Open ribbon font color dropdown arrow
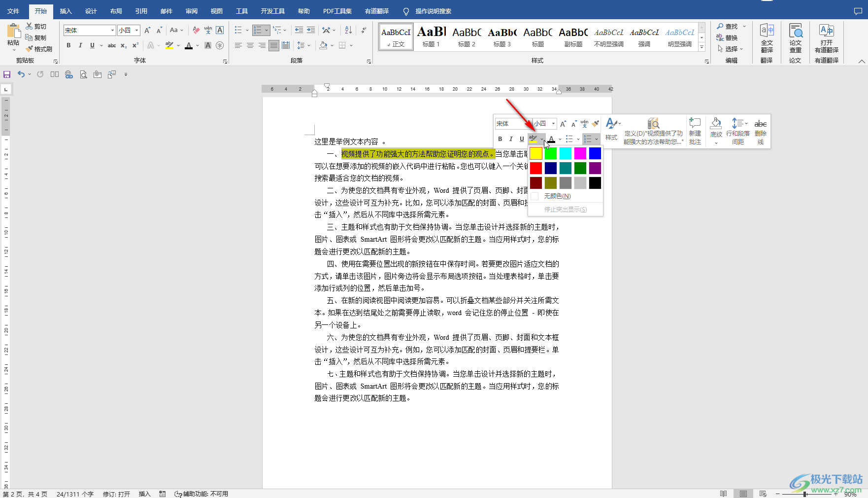Screen dimensions: 868x498 click(x=198, y=46)
